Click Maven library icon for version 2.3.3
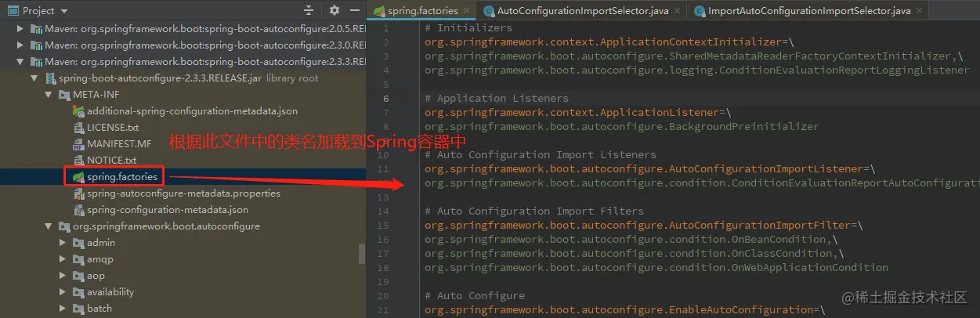The height and width of the screenshot is (318, 980). click(36, 61)
